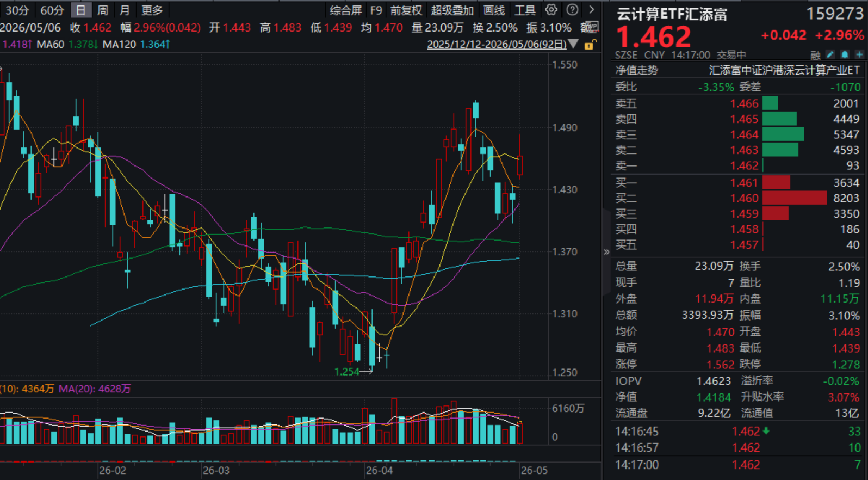Click the VIP badge icon in the info row
Viewport: 868px width, 480px height.
click(x=591, y=27)
